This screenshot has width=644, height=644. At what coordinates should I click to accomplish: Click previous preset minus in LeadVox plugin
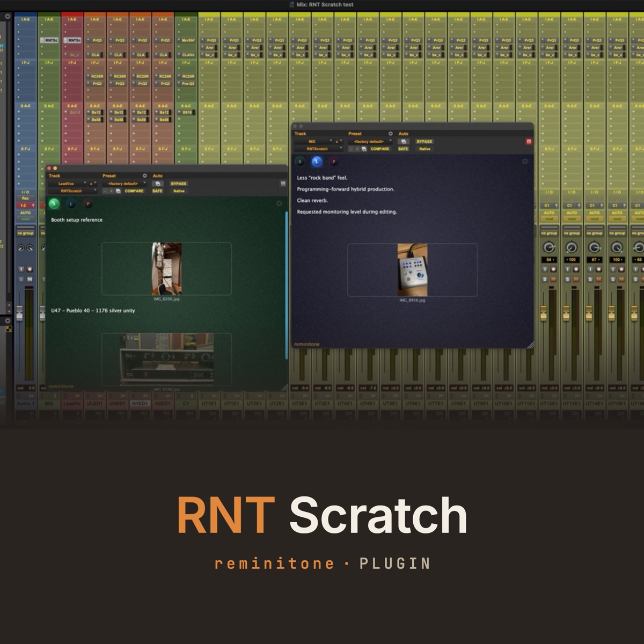click(105, 191)
